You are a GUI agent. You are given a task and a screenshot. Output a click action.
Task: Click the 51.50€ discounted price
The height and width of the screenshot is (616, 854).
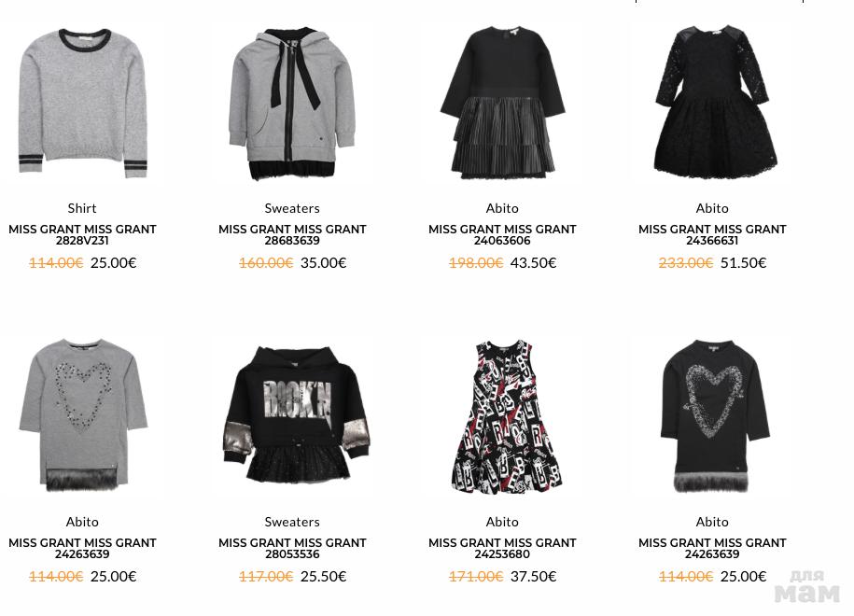(x=744, y=263)
